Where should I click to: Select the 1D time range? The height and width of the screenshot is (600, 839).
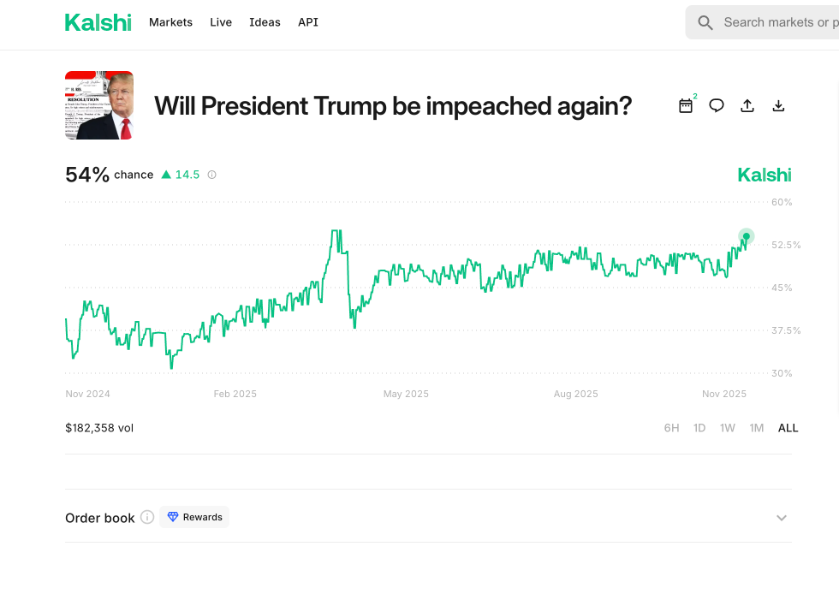pos(700,428)
